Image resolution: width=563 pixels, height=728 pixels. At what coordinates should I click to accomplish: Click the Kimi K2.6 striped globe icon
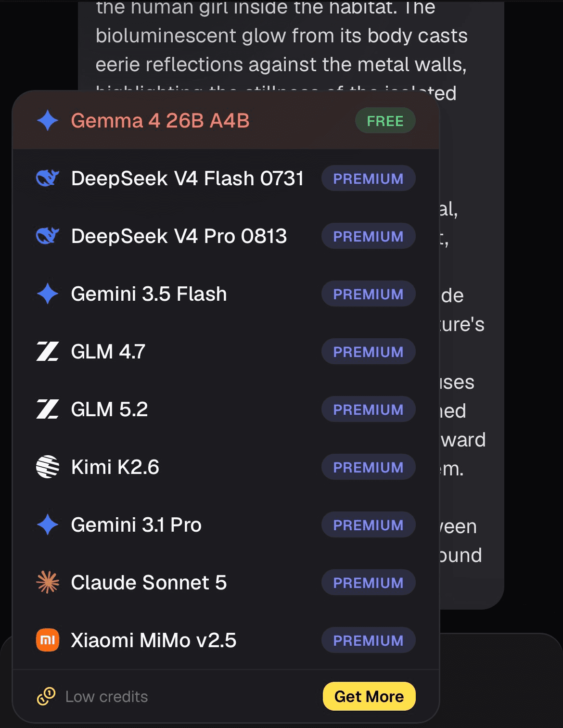[48, 467]
